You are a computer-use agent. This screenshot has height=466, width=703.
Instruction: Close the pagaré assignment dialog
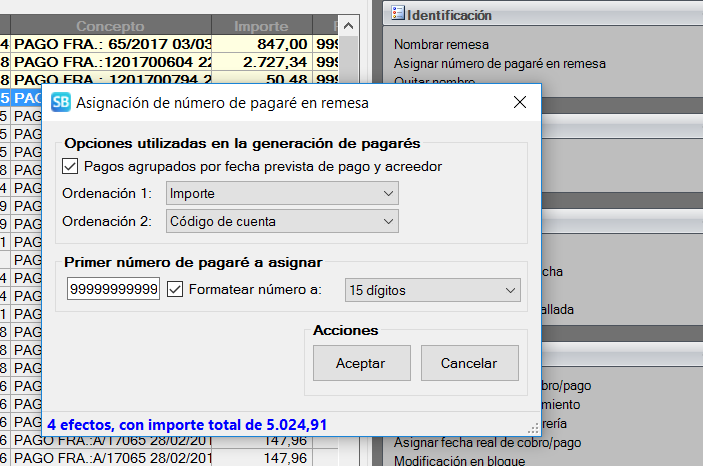click(x=519, y=102)
